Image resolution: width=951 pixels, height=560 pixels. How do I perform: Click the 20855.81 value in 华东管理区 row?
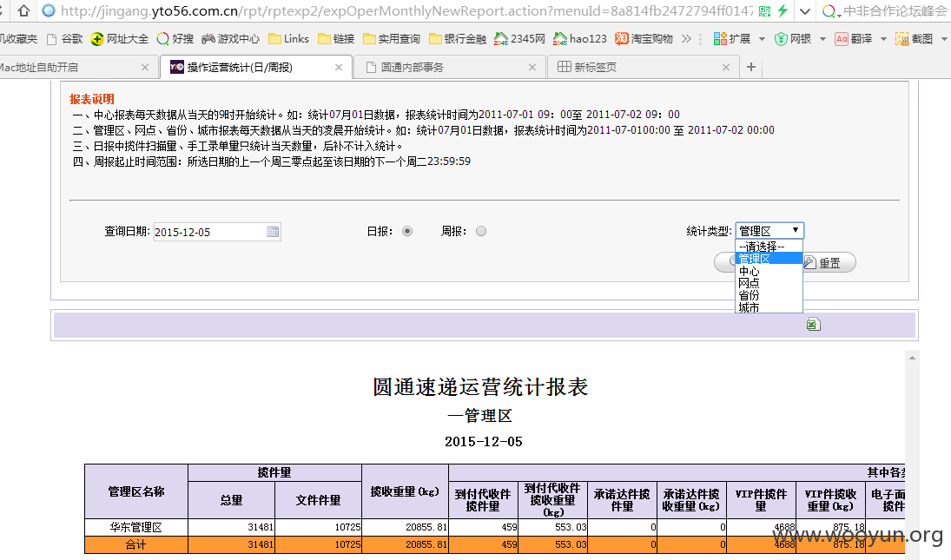(x=426, y=527)
